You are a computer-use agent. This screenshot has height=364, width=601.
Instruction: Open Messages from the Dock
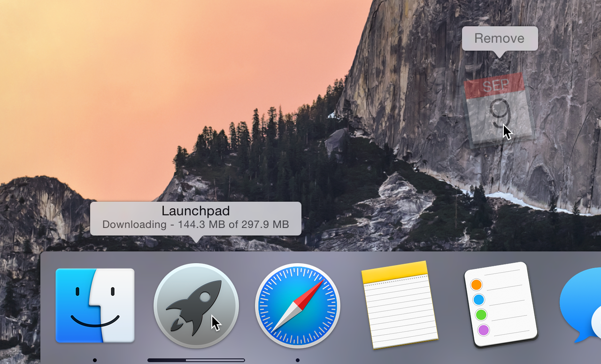[x=580, y=305]
